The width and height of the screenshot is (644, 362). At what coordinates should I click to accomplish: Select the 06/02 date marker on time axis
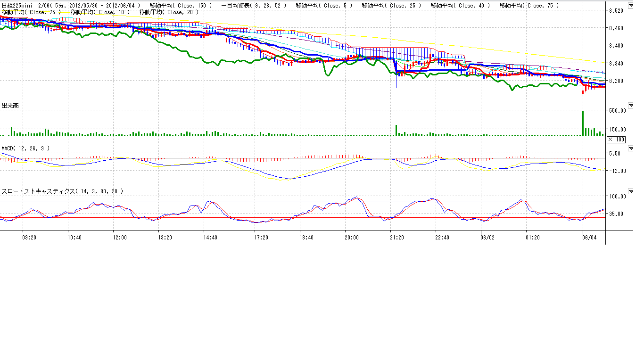coord(487,238)
